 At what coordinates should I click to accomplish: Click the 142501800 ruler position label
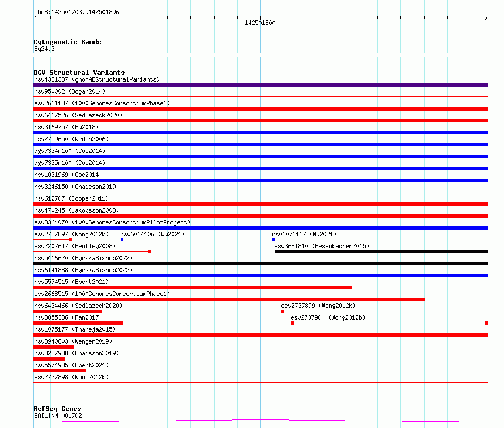point(260,23)
